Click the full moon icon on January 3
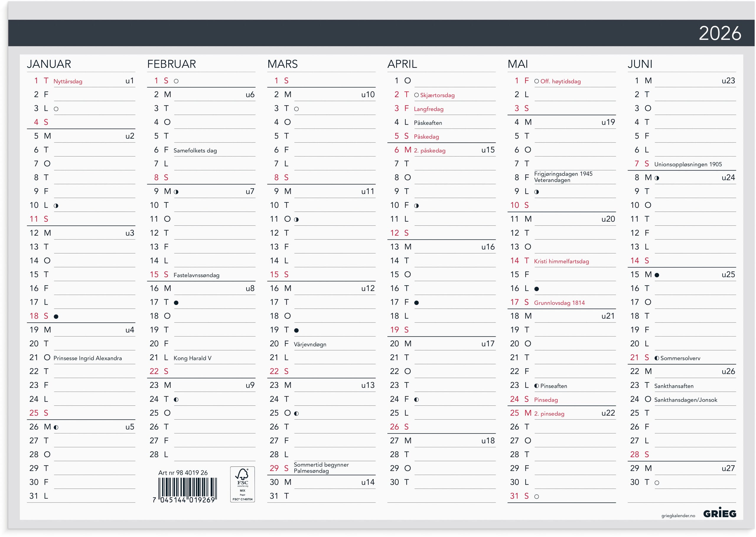 point(56,109)
